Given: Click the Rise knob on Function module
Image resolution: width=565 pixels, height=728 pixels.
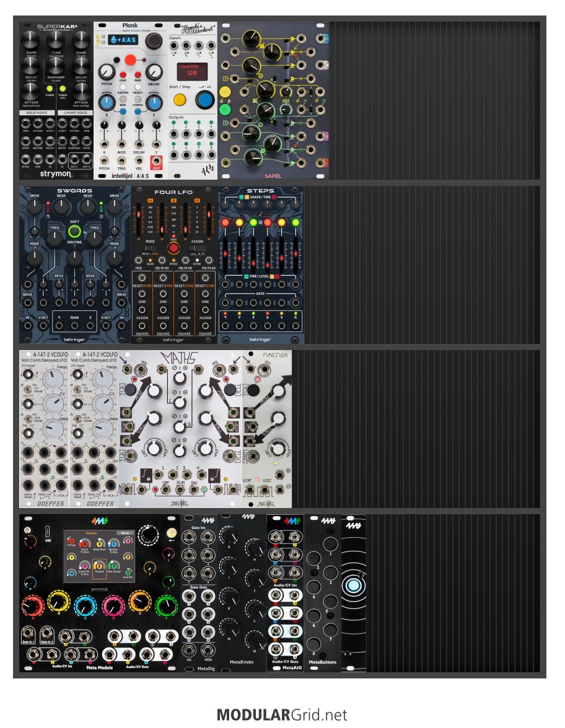Looking at the screenshot, I should click(278, 392).
